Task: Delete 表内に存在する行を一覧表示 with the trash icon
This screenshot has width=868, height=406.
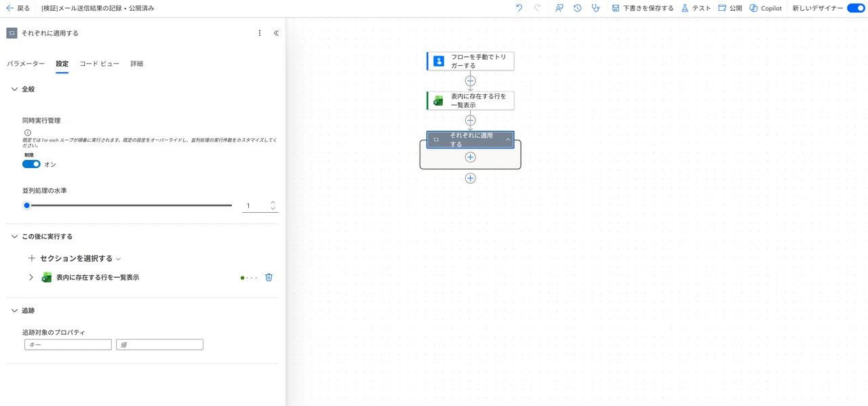Action: point(269,277)
